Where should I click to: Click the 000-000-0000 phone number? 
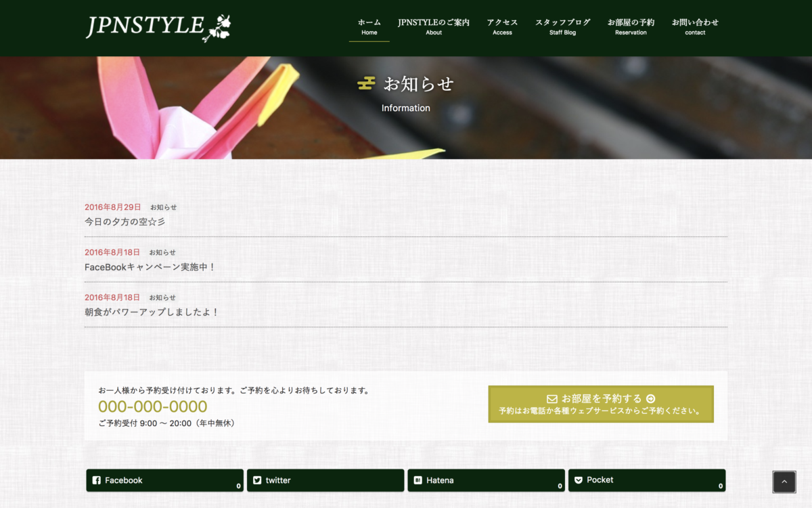(152, 406)
